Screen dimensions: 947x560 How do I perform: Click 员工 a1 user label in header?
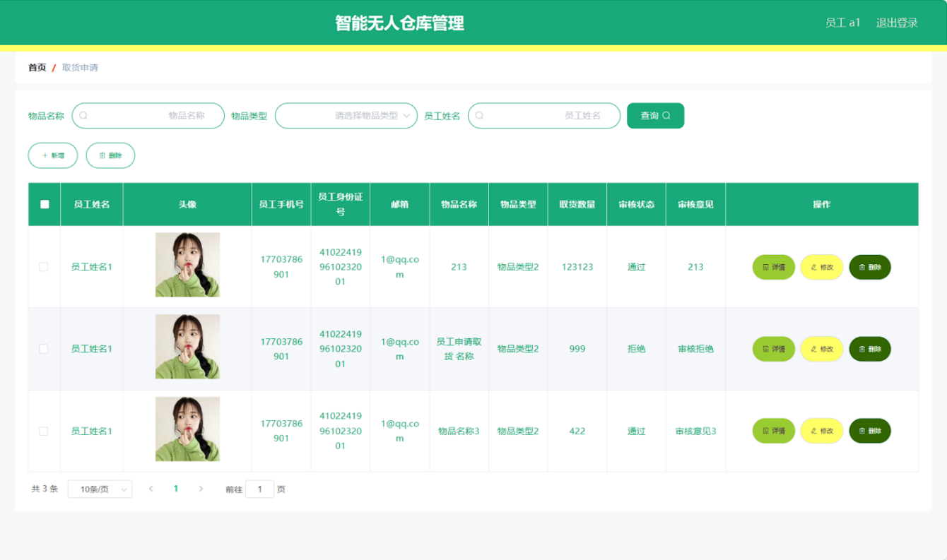pyautogui.click(x=843, y=23)
